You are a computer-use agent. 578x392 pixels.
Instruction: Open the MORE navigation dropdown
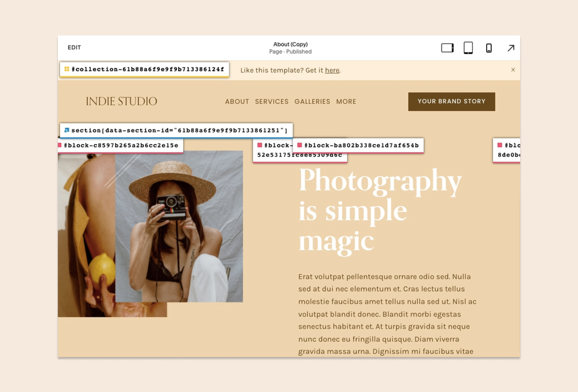346,102
